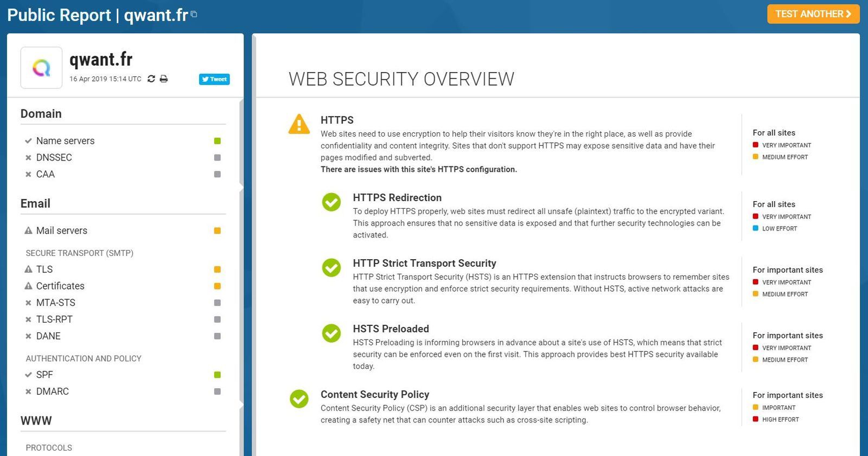Click the WWW section heading
The image size is (868, 456).
point(36,421)
